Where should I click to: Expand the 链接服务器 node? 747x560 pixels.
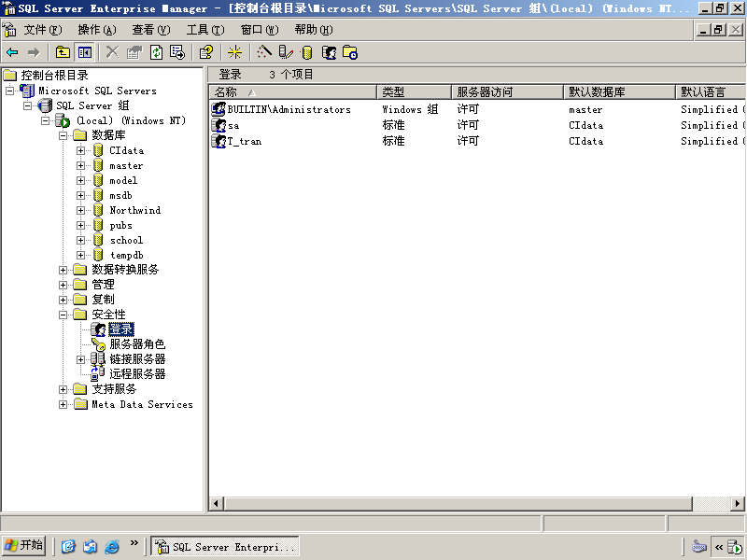[x=80, y=359]
